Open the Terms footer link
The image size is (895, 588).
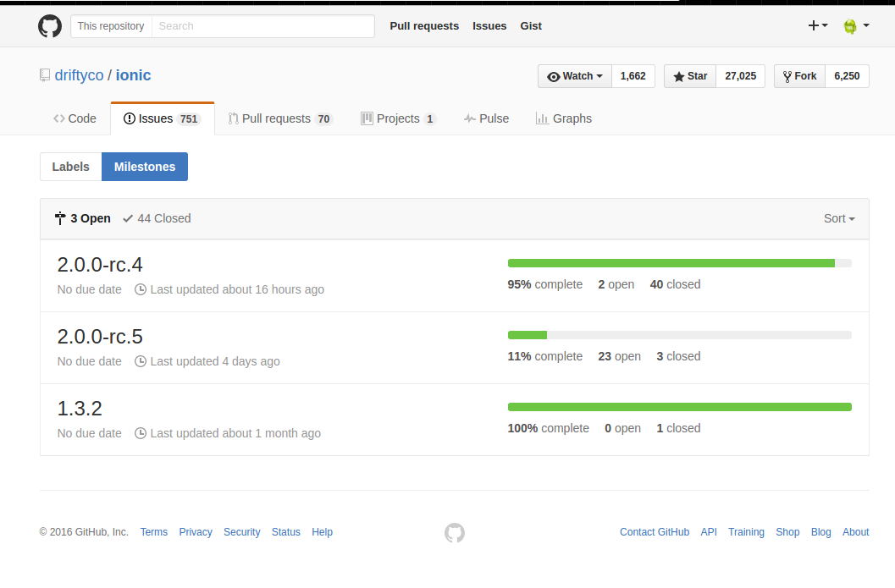coord(154,531)
